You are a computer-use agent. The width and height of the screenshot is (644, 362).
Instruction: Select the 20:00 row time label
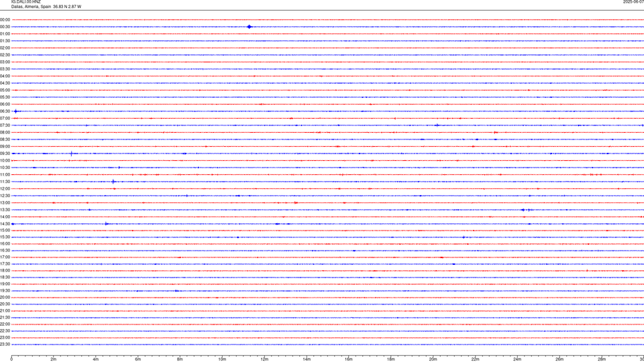tap(5, 298)
